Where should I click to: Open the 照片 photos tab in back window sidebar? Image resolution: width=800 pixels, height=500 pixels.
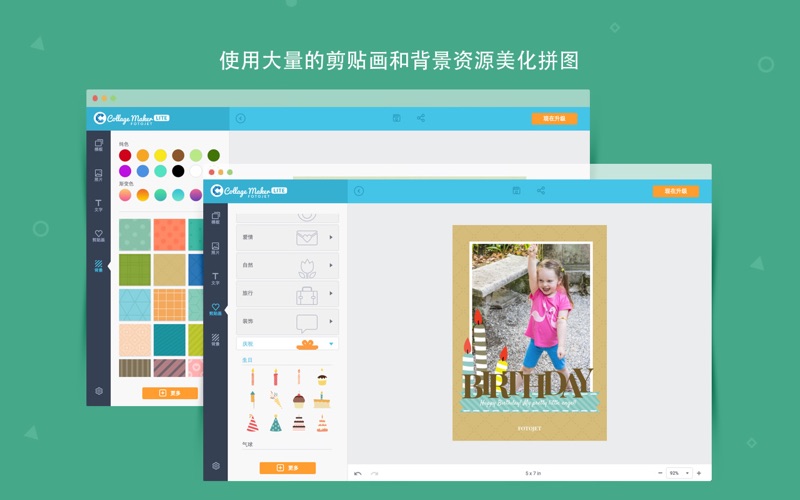coord(98,175)
